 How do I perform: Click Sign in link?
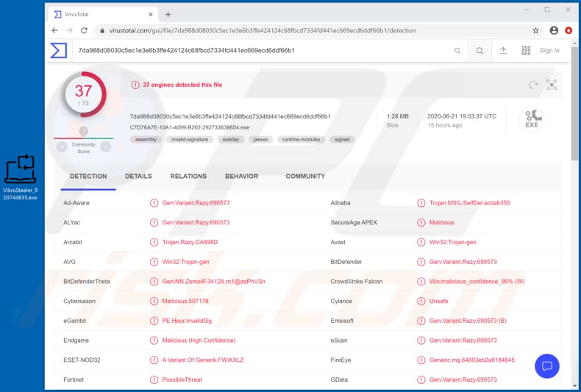[x=549, y=51]
